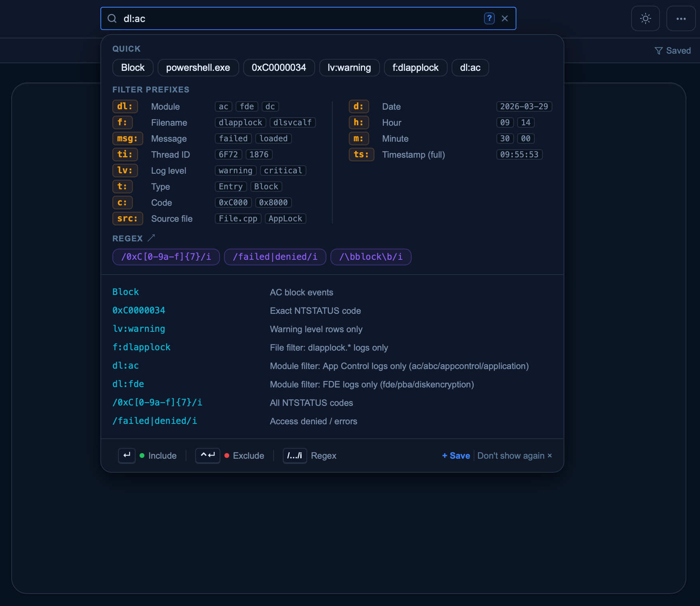Pick the '0xC000' code example
700x606 pixels.
[x=233, y=203]
